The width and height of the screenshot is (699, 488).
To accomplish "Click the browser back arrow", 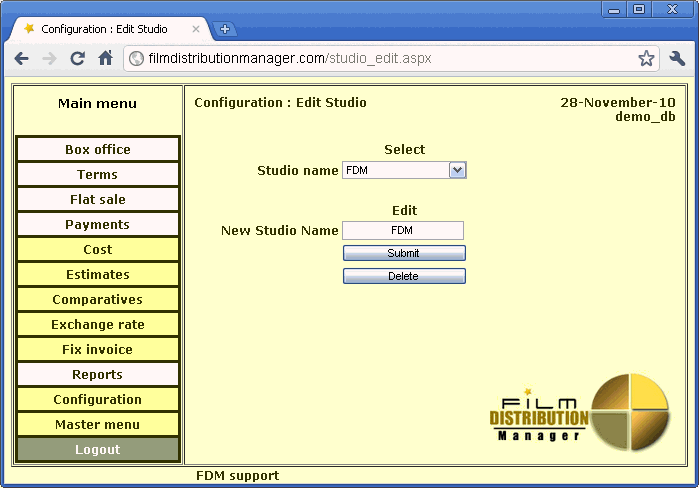I will (21, 59).
